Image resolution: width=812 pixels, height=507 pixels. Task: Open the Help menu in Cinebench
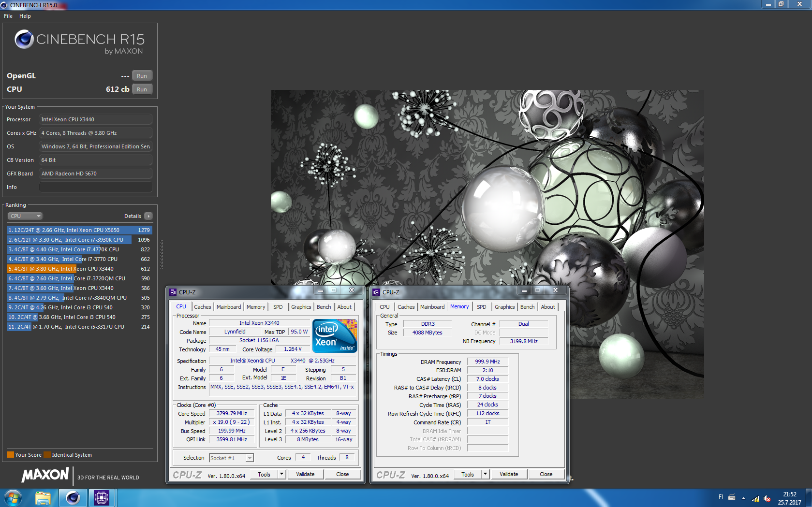25,16
